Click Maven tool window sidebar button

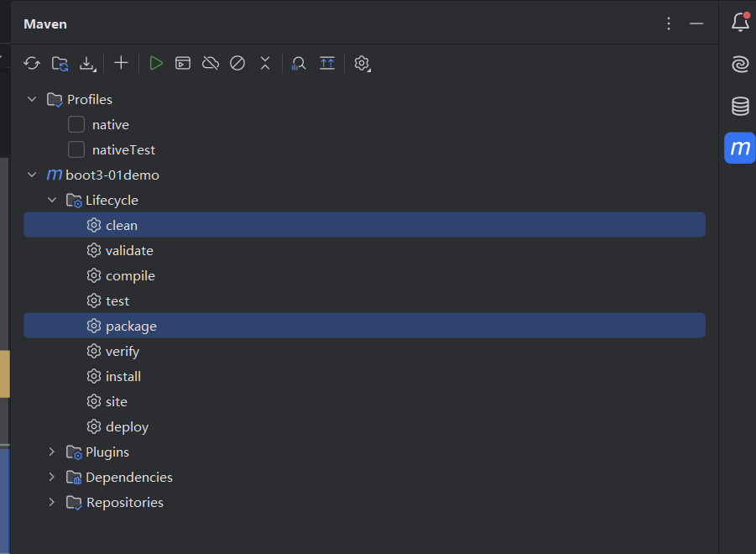[x=739, y=148]
